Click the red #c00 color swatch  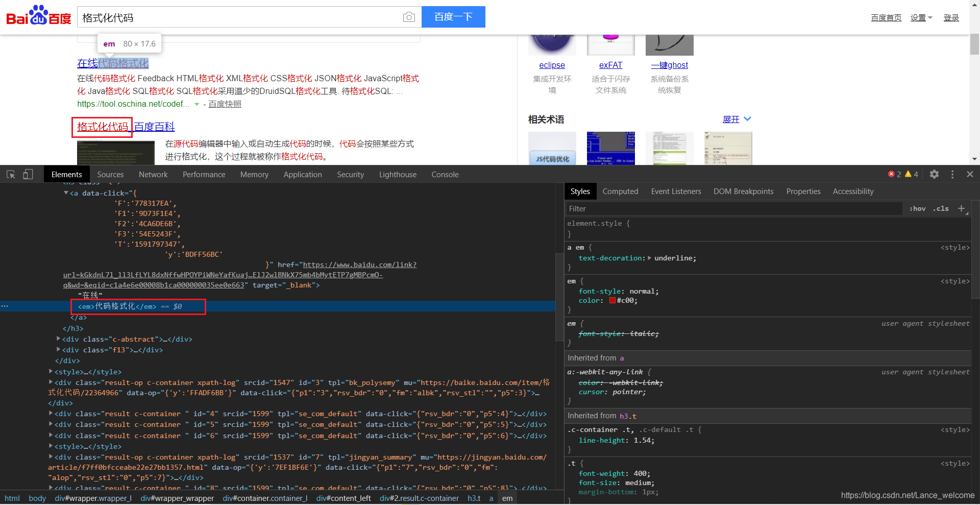(x=611, y=300)
